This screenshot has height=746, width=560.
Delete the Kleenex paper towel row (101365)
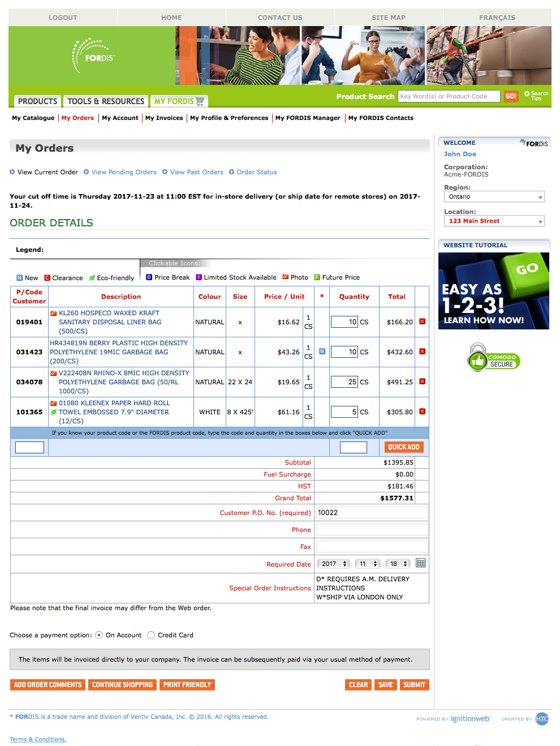[422, 411]
